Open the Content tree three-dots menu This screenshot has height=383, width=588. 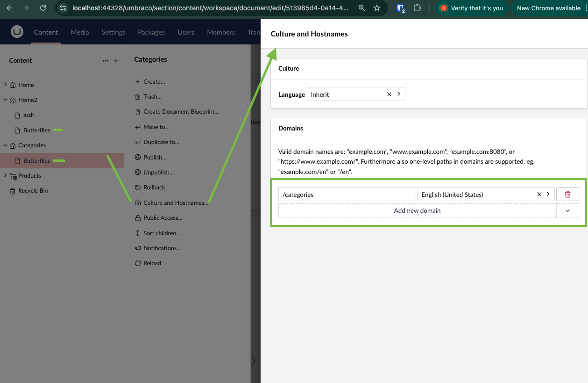(106, 61)
